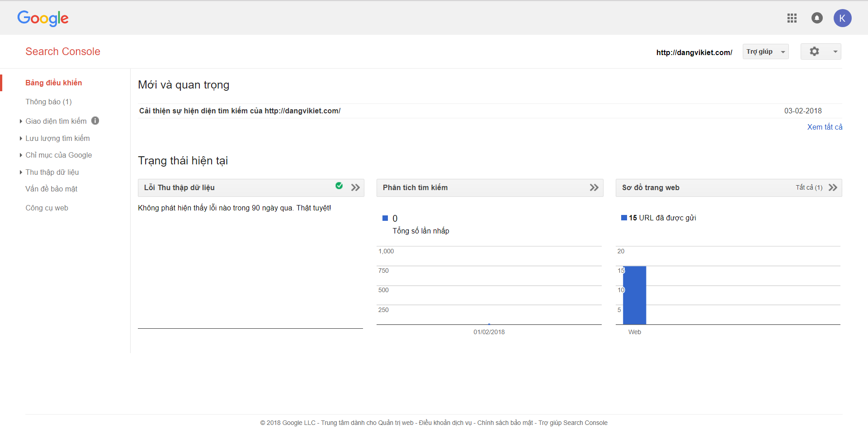Open Phân tích tìm kiếm header

(415, 187)
